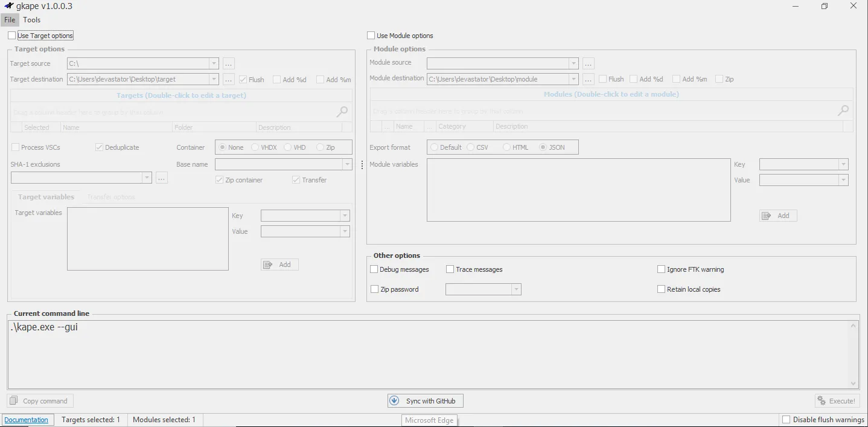Image resolution: width=868 pixels, height=427 pixels.
Task: Click 'Modules selected: 1' status text
Action: point(164,420)
